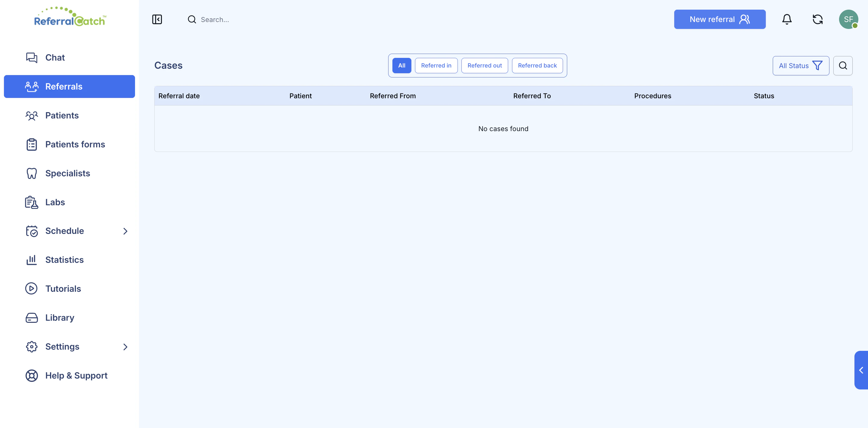Image resolution: width=868 pixels, height=428 pixels.
Task: Click the Help & Support lifebuoy icon
Action: click(32, 376)
